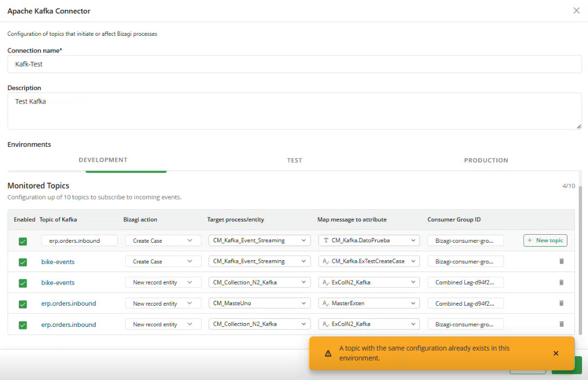Open New record entity dropdown in the CM_MasteUno row

(x=163, y=304)
